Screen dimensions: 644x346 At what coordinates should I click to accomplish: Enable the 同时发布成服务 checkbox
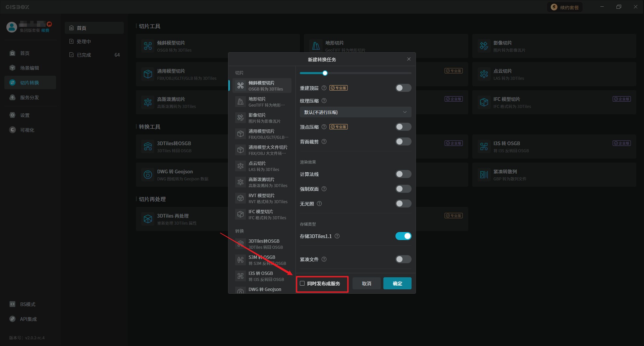[302, 283]
